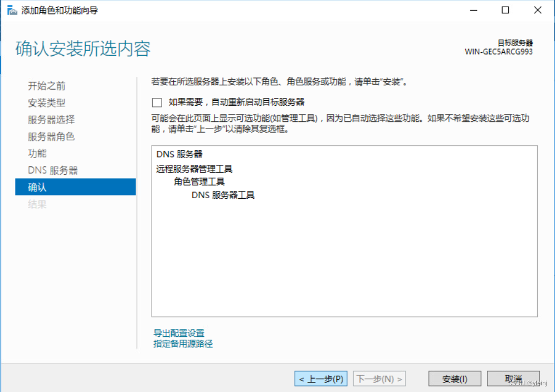Start installation with the 安装(I) button
The height and width of the screenshot is (392, 555).
[454, 378]
